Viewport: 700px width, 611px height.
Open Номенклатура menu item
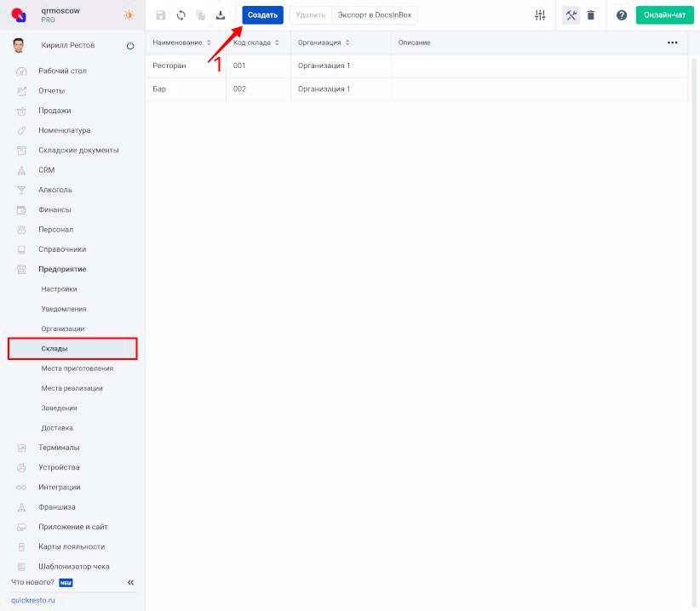64,131
